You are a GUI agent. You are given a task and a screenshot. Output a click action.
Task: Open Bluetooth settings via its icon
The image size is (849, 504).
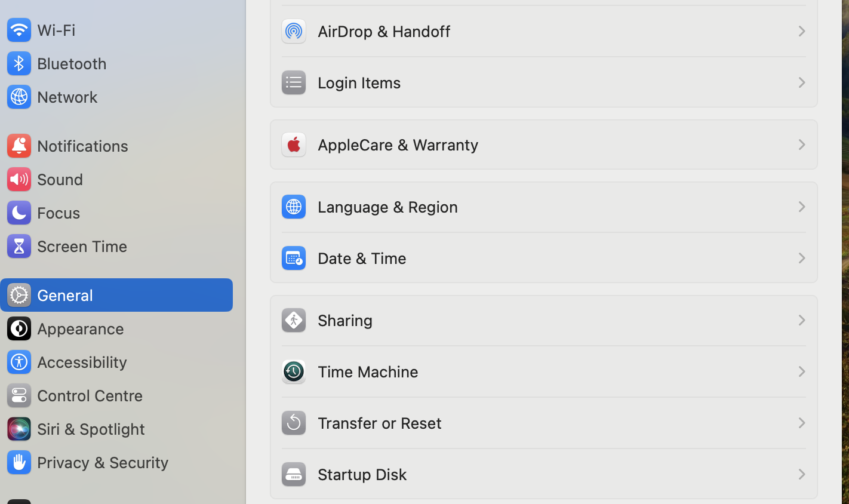click(19, 63)
